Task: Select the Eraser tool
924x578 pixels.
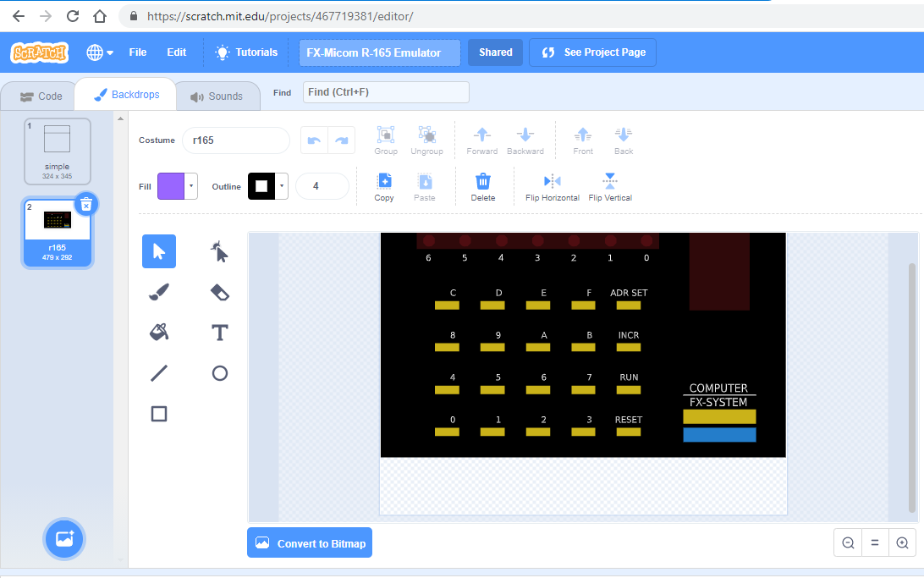Action: pyautogui.click(x=219, y=292)
